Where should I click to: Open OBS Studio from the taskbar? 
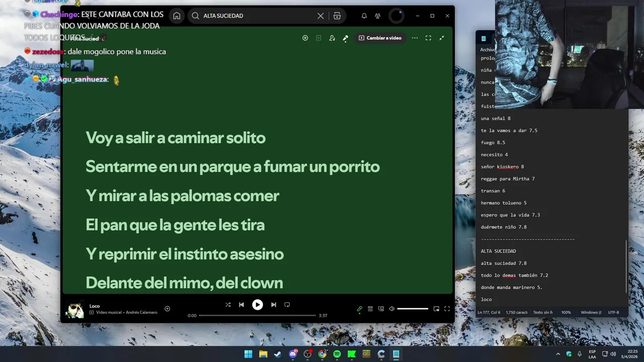pyautogui.click(x=307, y=354)
